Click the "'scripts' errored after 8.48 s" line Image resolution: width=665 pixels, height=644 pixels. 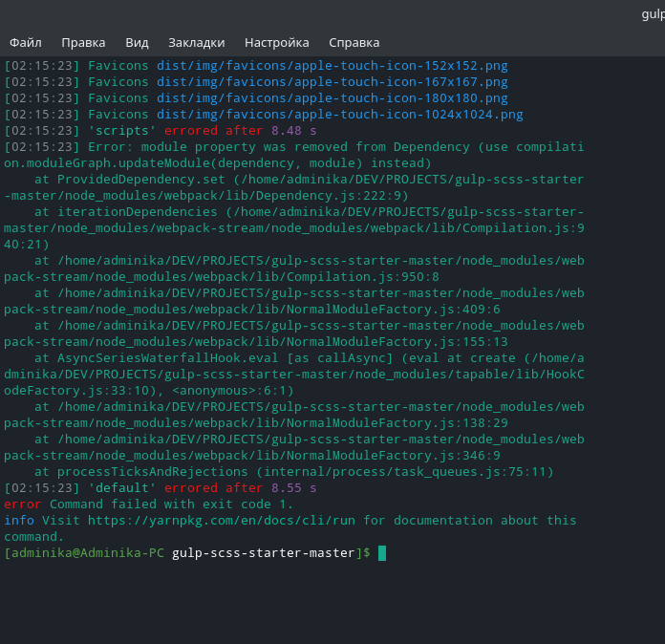pyautogui.click(x=203, y=131)
